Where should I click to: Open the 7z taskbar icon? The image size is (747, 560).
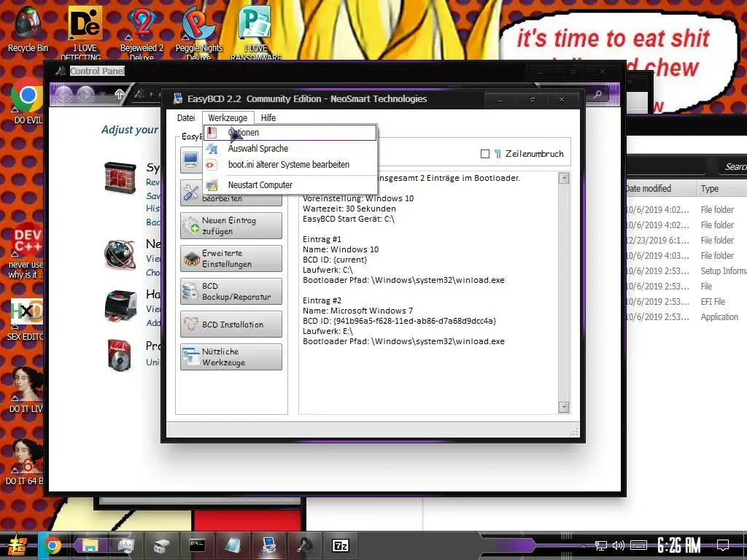(x=341, y=545)
